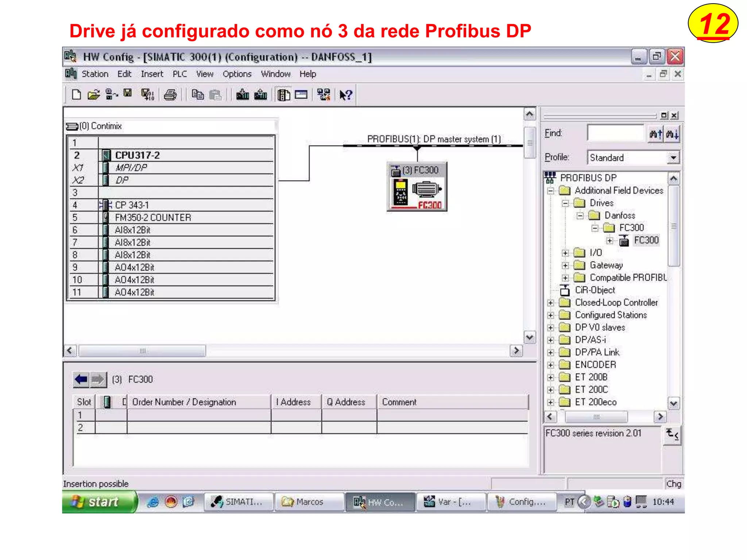Open the PLC menu
The width and height of the screenshot is (747, 560).
[179, 74]
